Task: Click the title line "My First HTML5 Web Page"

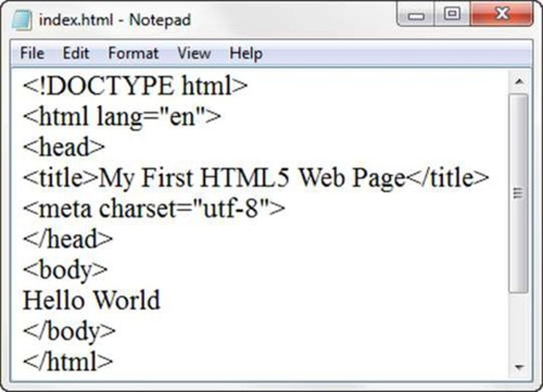Action: (256, 178)
